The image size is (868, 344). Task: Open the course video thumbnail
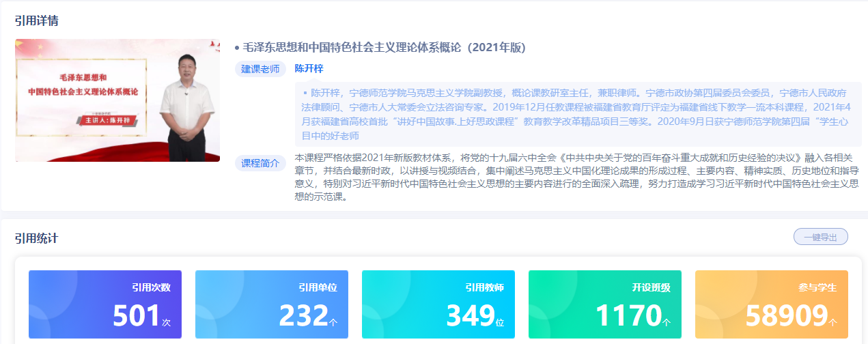(117, 100)
